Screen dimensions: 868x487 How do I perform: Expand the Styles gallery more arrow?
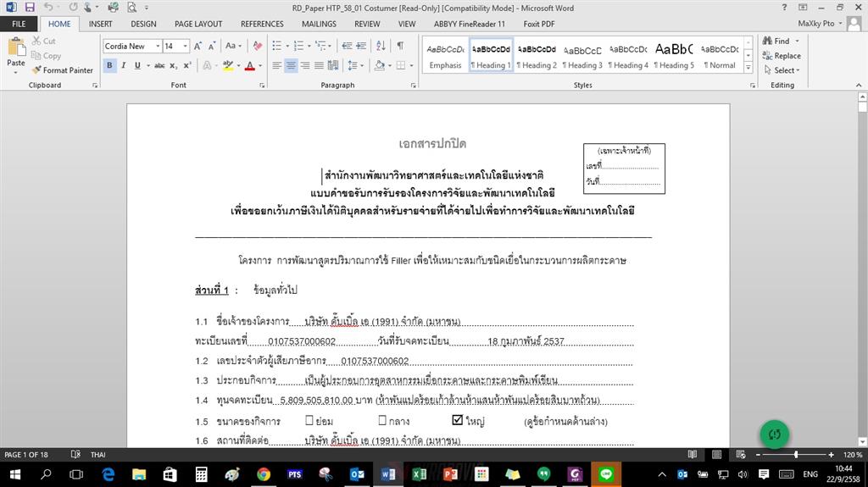pos(748,68)
